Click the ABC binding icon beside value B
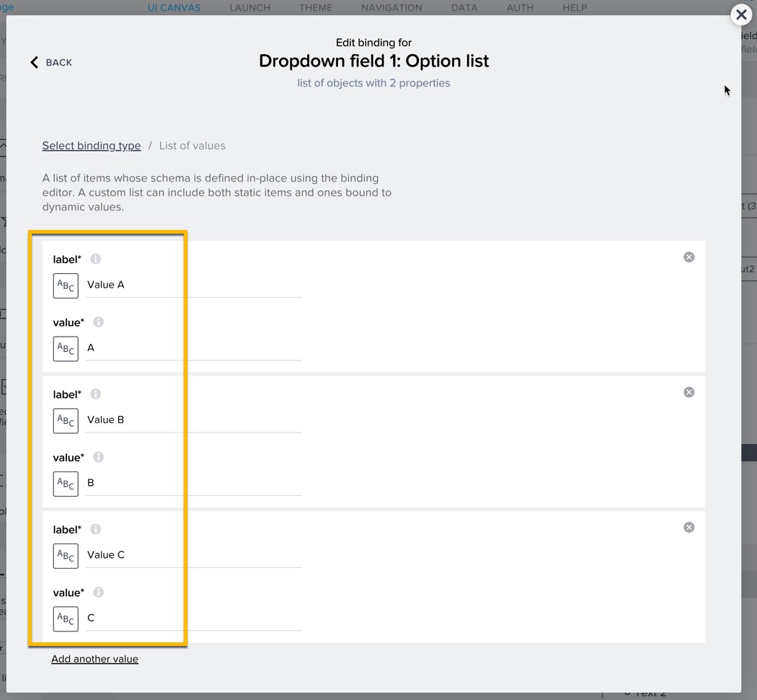Image resolution: width=757 pixels, height=700 pixels. click(66, 484)
